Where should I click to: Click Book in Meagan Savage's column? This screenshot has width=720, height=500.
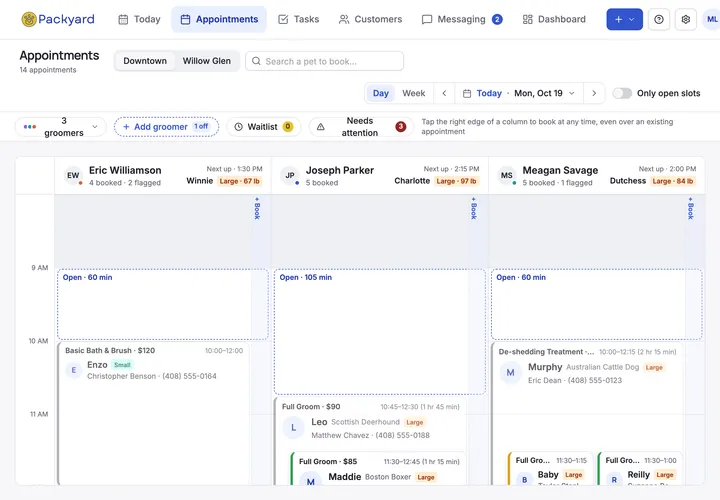pos(691,208)
